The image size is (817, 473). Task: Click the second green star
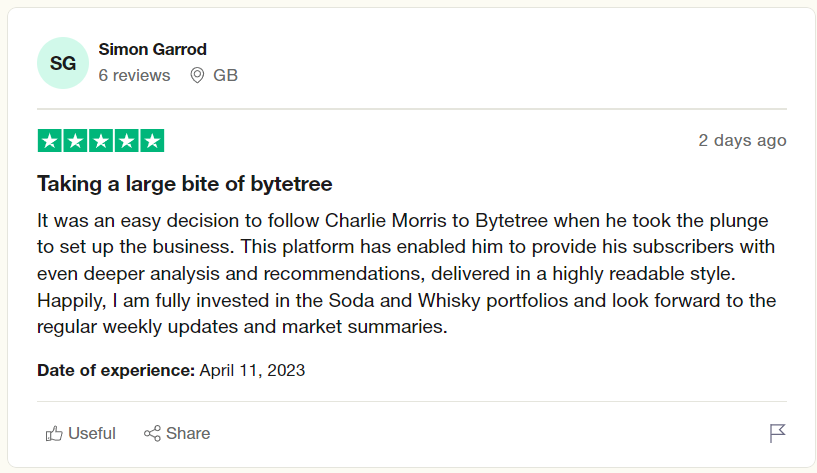(x=75, y=141)
